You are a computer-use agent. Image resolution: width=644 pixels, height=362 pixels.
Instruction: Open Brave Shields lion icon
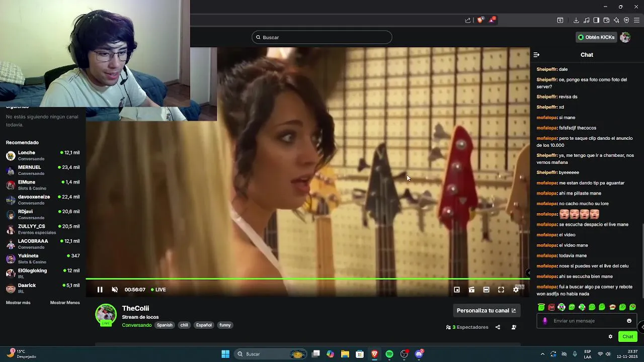tap(480, 20)
